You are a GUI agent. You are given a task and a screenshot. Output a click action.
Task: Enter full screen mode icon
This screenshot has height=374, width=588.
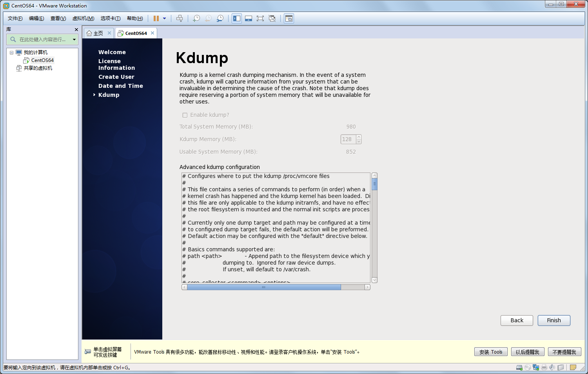pyautogui.click(x=260, y=18)
